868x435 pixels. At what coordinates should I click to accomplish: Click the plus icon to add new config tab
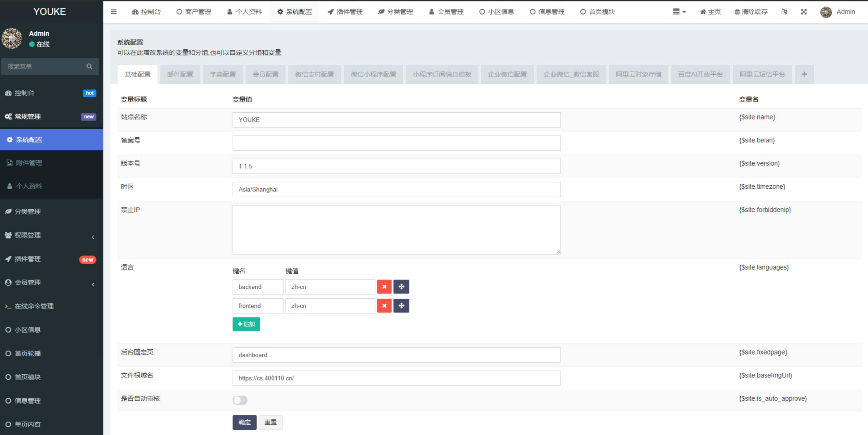pos(804,74)
